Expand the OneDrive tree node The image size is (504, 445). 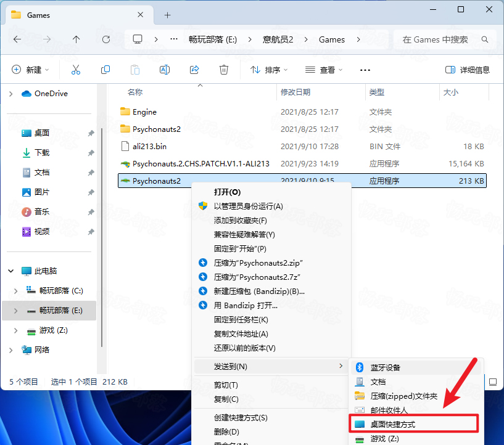pos(11,94)
